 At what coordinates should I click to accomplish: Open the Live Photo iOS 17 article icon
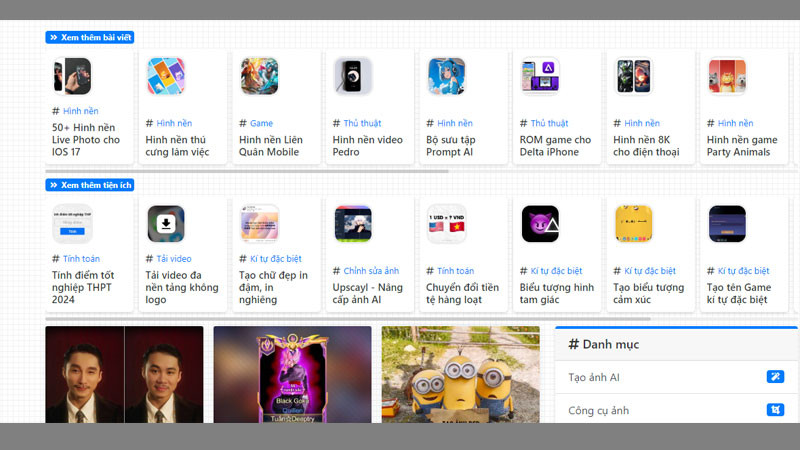tap(72, 76)
